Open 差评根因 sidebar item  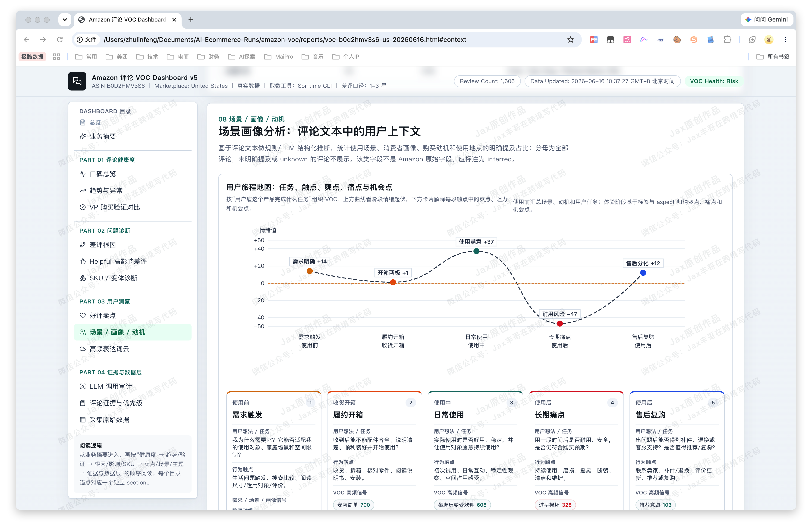coord(132,245)
